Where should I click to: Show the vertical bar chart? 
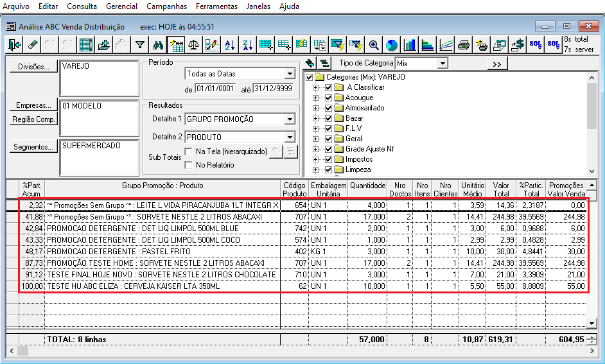point(410,45)
